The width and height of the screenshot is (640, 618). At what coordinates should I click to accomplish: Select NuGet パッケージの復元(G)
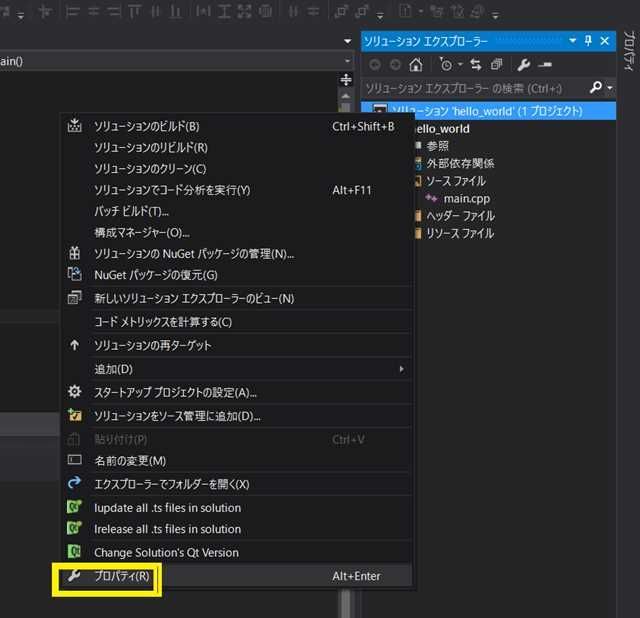[237, 275]
